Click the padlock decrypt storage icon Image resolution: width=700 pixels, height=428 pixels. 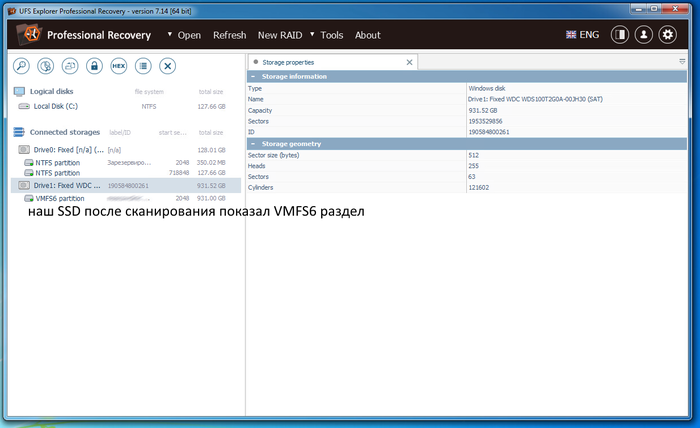pos(94,66)
